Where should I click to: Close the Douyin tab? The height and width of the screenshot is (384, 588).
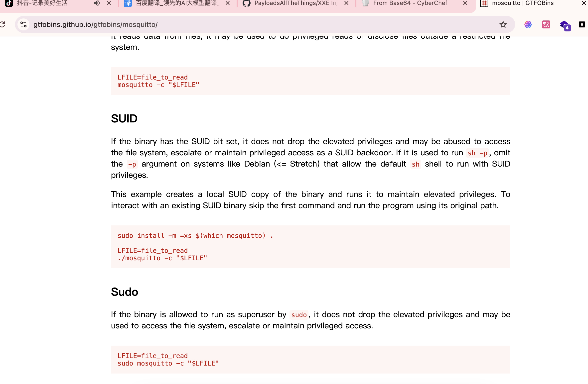(x=109, y=3)
